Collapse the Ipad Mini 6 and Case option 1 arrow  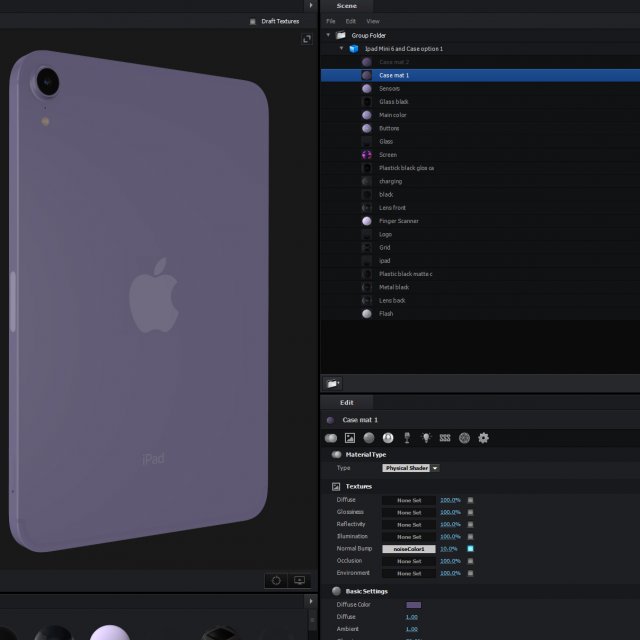(342, 48)
